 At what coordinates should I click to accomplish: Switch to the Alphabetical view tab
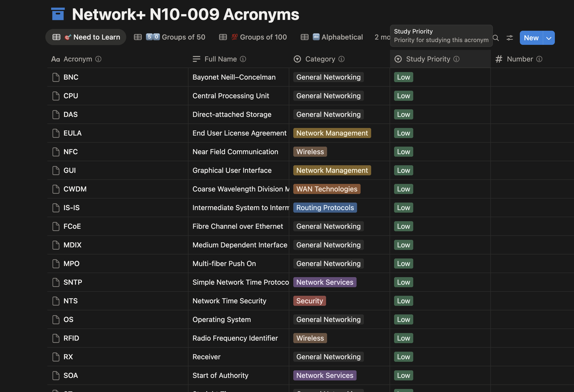(332, 37)
